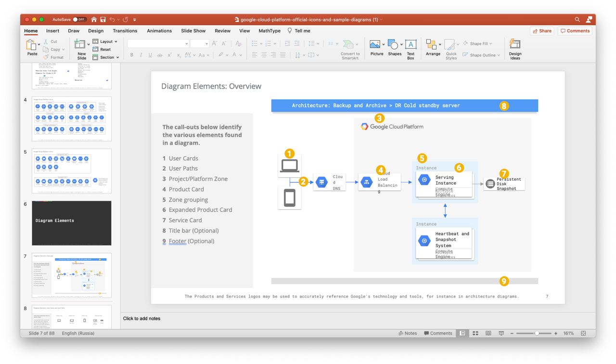The width and height of the screenshot is (616, 364).
Task: Toggle Strikethrough formatting
Action: 160,55
